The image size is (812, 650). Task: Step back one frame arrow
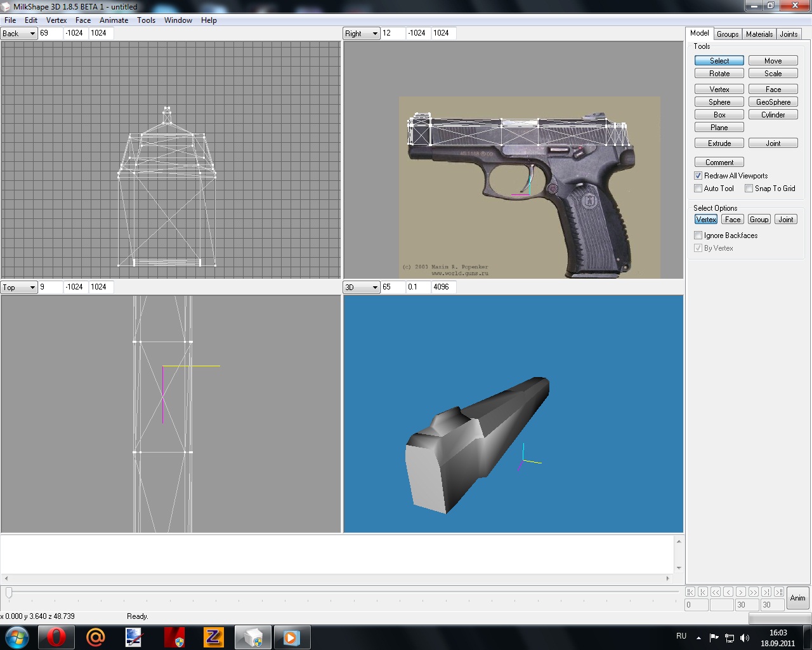728,592
